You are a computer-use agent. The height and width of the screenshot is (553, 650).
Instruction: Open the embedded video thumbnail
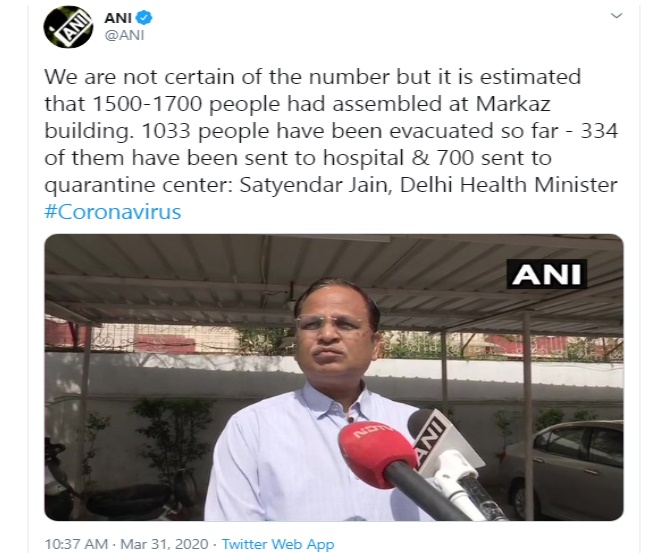334,377
